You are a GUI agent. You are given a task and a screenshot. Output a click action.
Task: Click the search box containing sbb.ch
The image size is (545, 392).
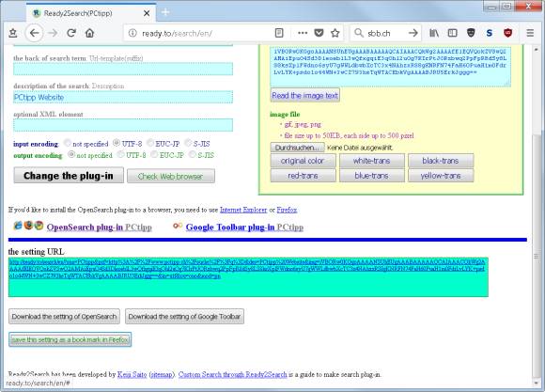tap(386, 33)
